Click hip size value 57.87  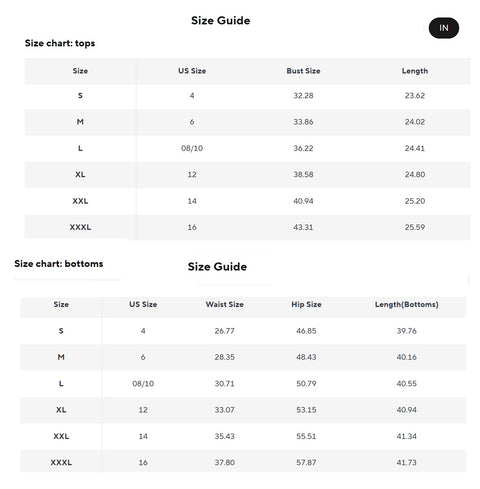click(306, 462)
